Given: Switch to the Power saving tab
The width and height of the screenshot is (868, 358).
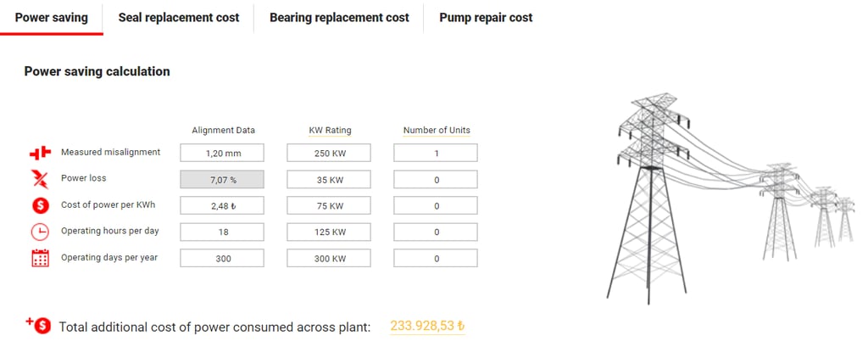Looking at the screenshot, I should click(52, 17).
